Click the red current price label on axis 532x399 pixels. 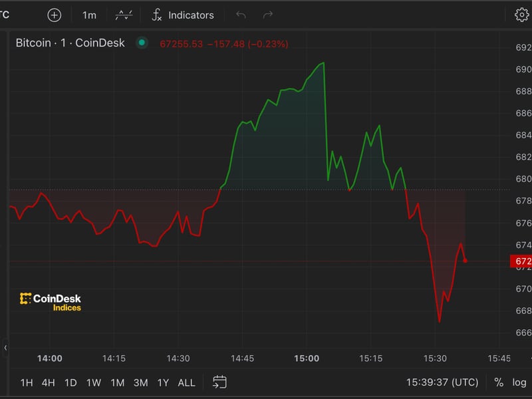pos(521,261)
